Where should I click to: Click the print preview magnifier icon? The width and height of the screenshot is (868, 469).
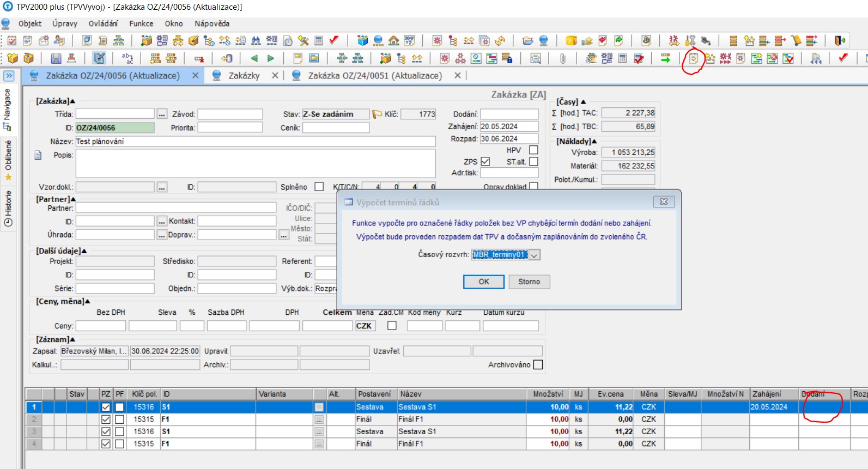coord(536,58)
